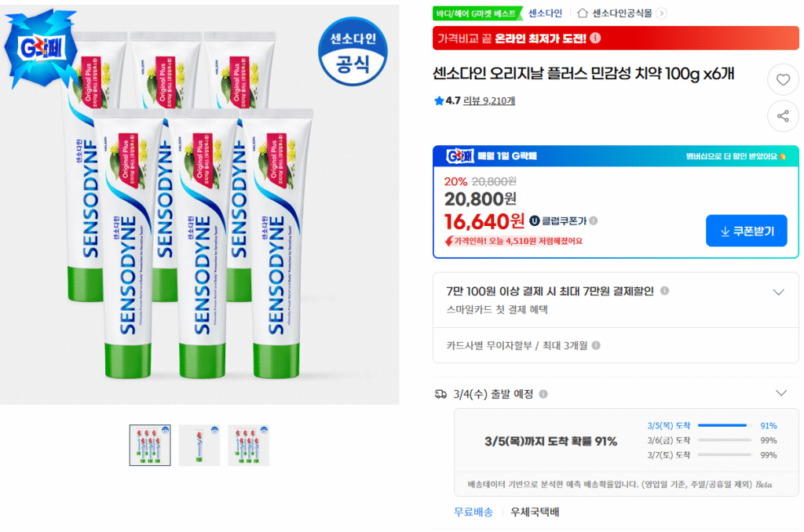This screenshot has width=804, height=532.
Task: Click the info icon beside 클럽쿠폰가
Action: tap(594, 219)
